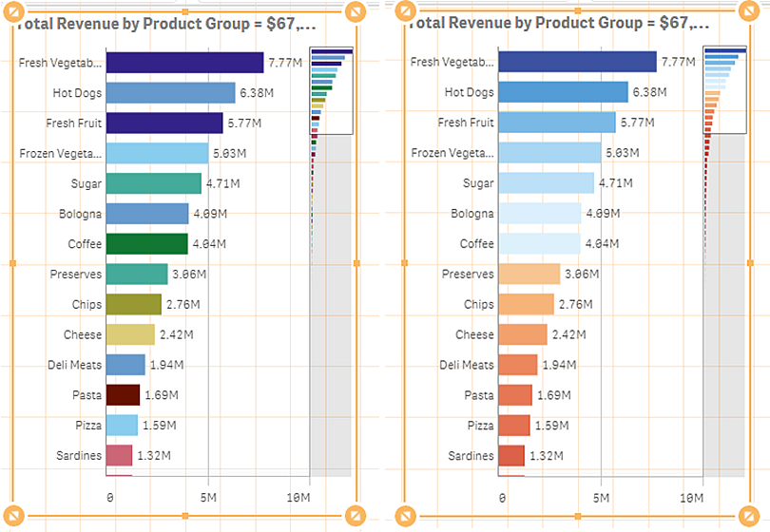The width and height of the screenshot is (770, 532).
Task: Click Deli Meats label in left chart
Action: pos(75,365)
